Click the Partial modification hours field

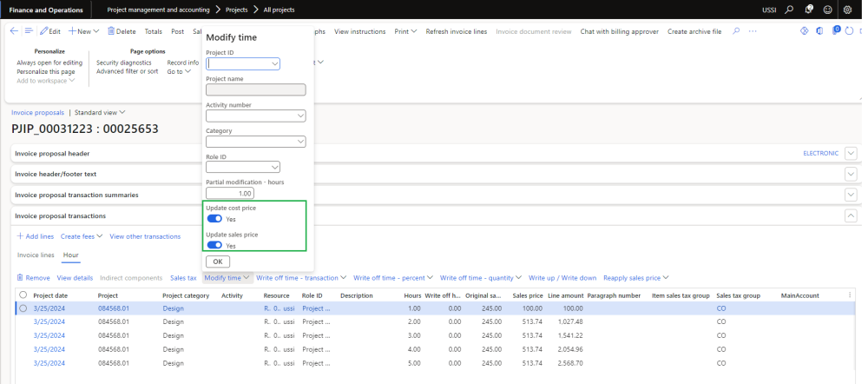point(229,194)
